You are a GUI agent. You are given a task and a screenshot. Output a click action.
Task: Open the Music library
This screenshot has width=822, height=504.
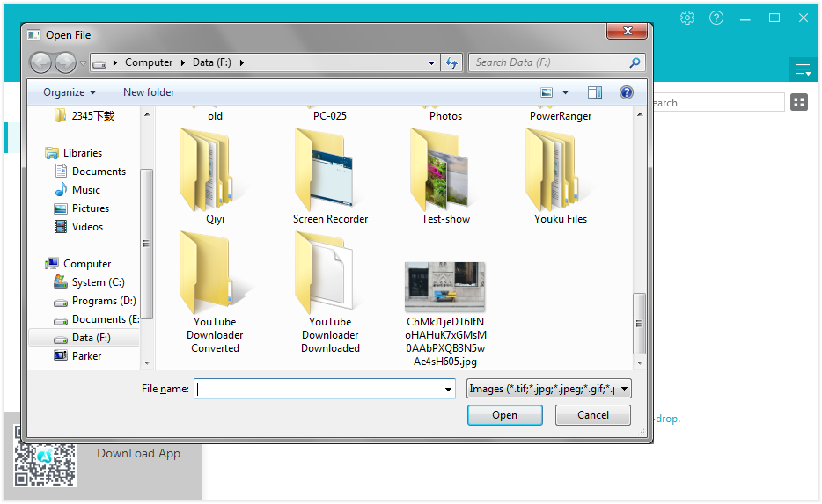tap(77, 190)
